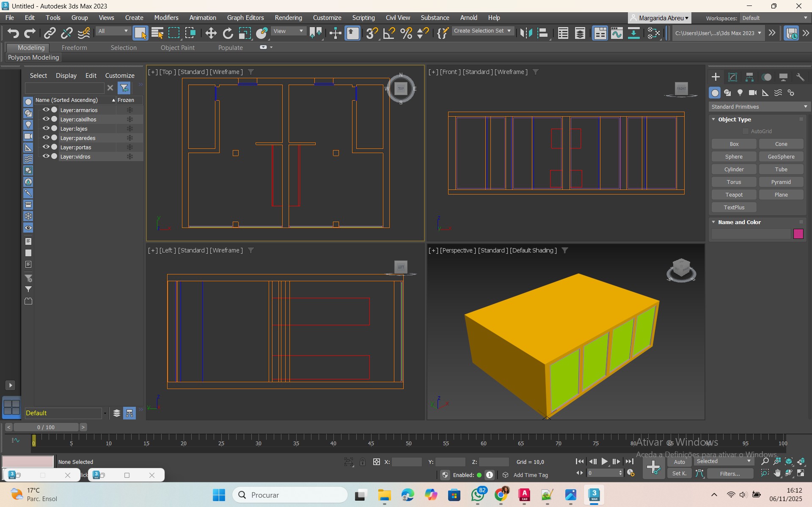Click the Undo arrow in main toolbar
812x507 pixels.
tap(13, 33)
